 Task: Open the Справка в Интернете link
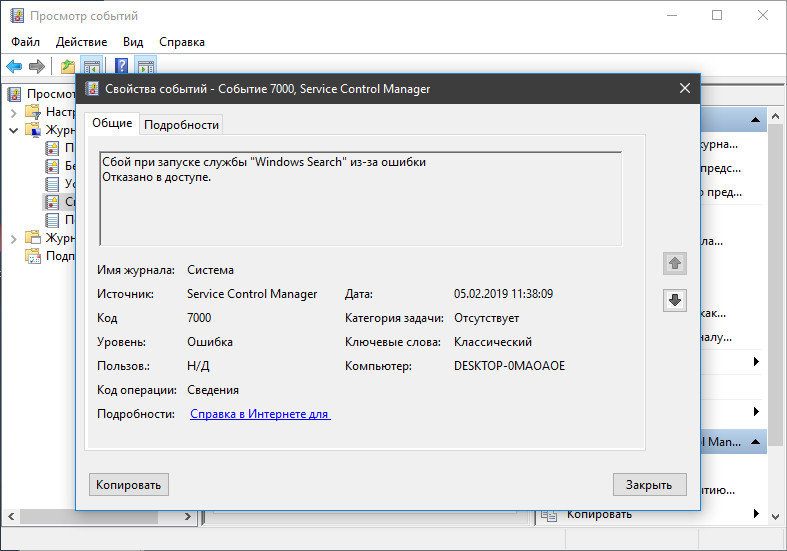coord(260,414)
